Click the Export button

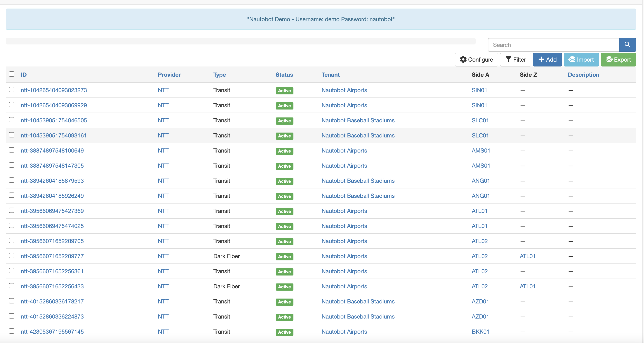(618, 60)
